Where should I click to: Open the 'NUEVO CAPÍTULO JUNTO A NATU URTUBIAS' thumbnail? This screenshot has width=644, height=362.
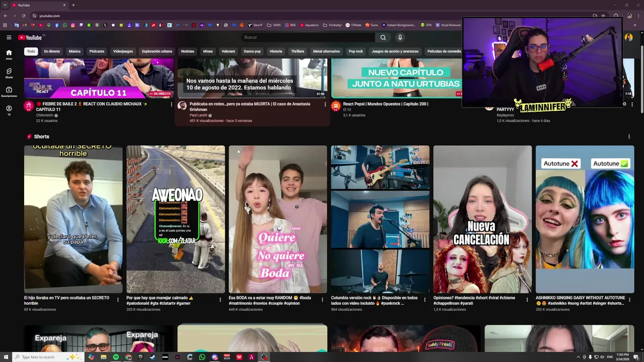point(396,78)
